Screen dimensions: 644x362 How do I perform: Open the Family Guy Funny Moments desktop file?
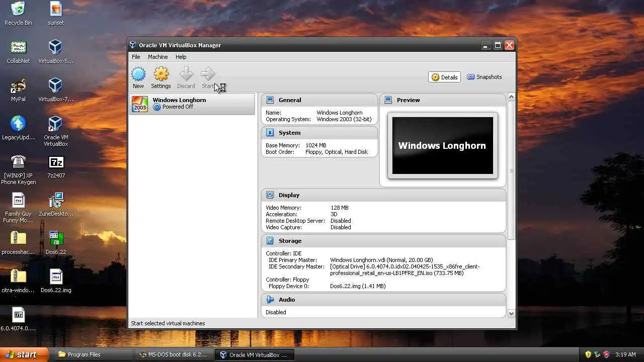tap(18, 200)
